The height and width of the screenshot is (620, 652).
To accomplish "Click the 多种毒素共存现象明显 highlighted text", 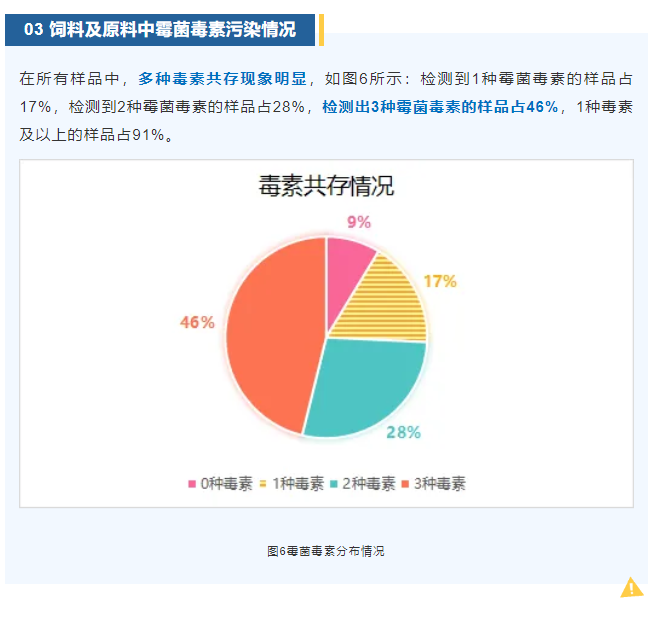I will pyautogui.click(x=222, y=79).
